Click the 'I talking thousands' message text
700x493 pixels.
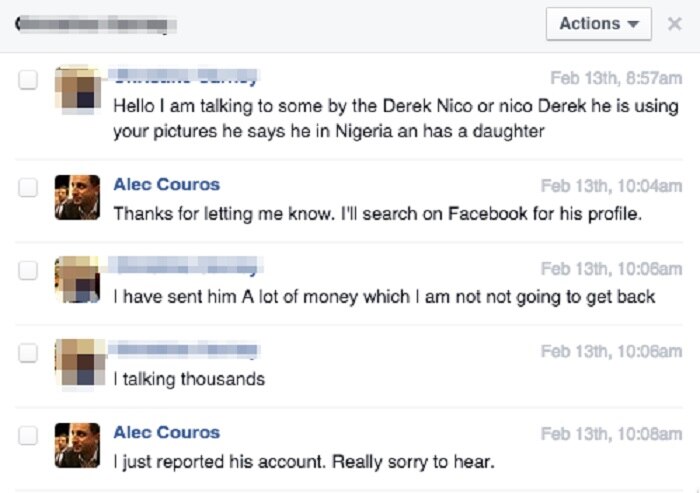(189, 379)
